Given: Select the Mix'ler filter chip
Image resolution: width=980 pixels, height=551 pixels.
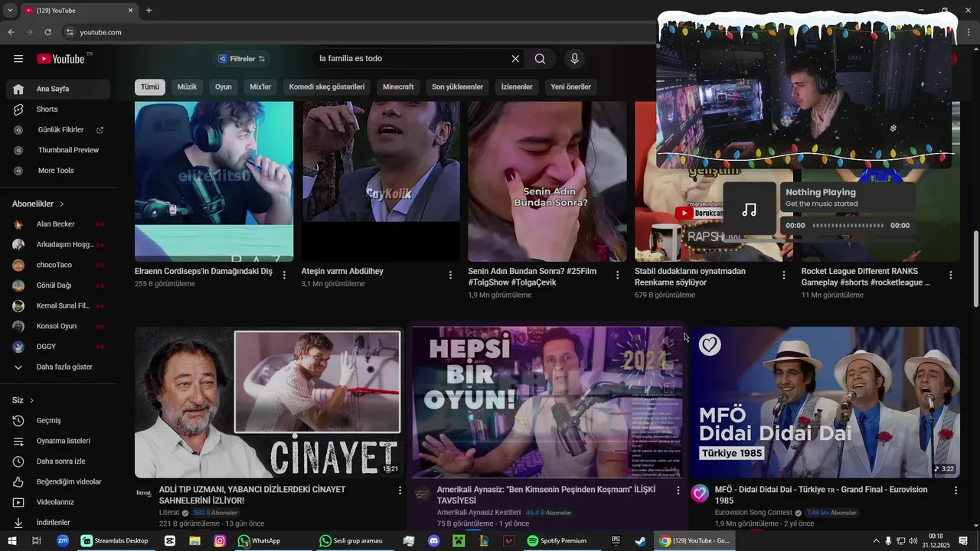Looking at the screenshot, I should tap(260, 87).
